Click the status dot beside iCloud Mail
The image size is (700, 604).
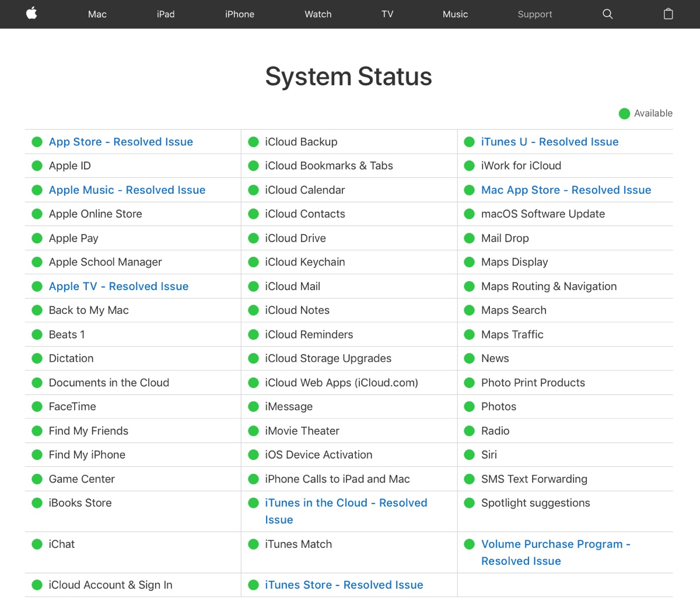pyautogui.click(x=253, y=287)
